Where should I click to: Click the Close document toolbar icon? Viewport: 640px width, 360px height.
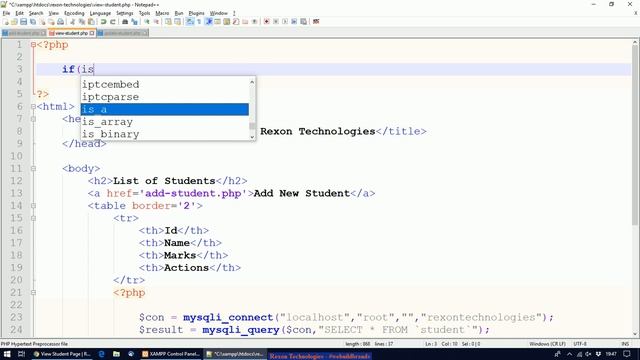(x=42, y=22)
